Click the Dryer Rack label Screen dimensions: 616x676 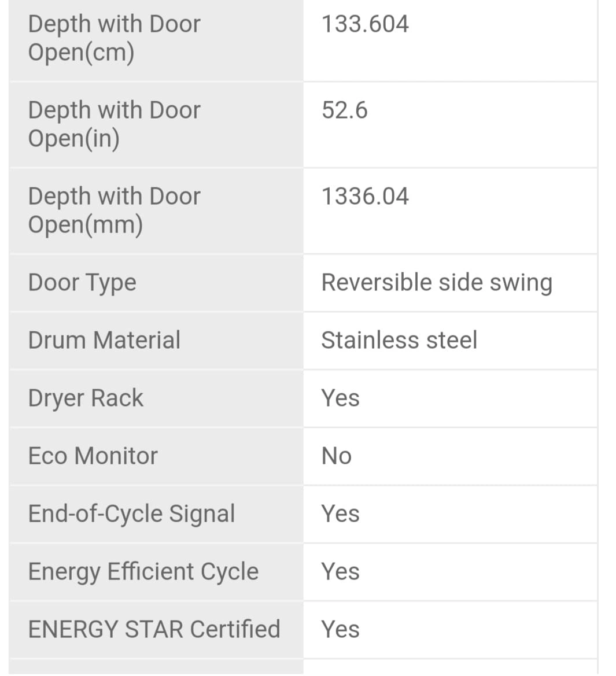point(86,398)
